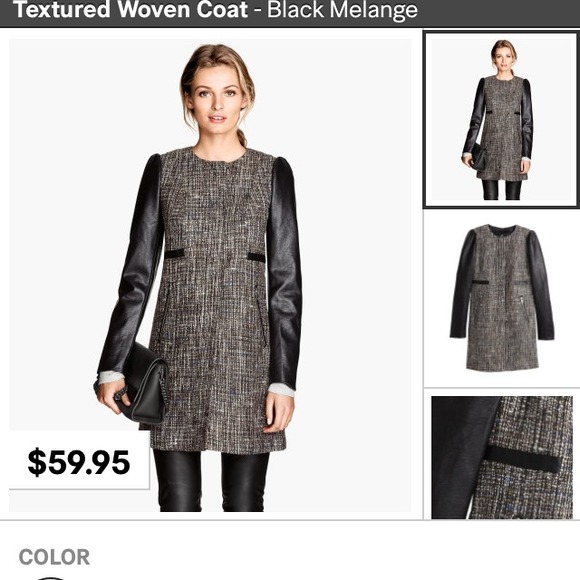Click the coat neckline in main image

click(219, 155)
